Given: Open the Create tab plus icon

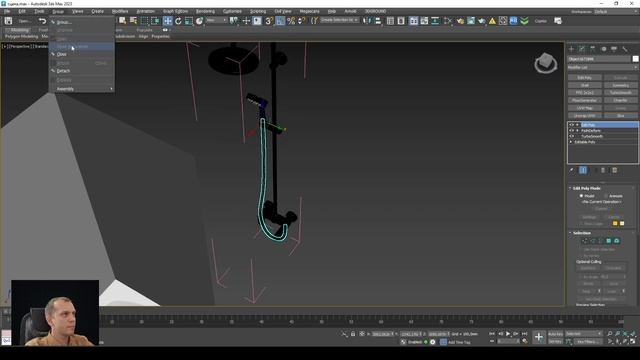Looking at the screenshot, I should 571,49.
